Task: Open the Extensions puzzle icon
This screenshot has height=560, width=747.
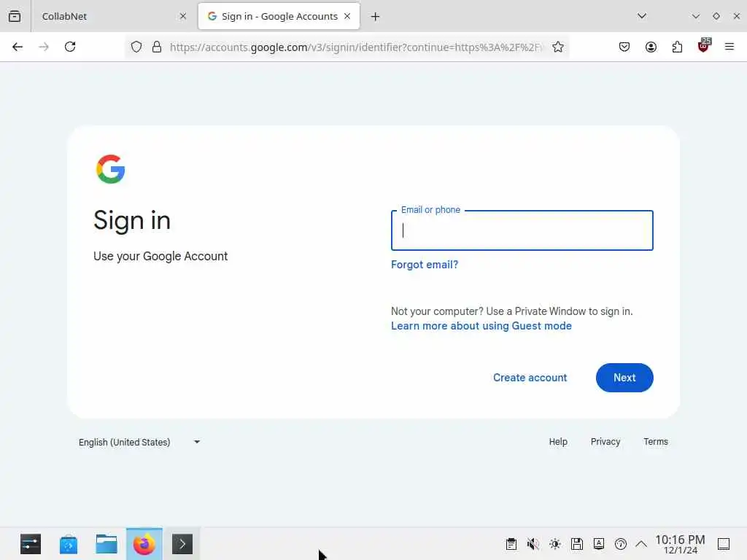Action: pyautogui.click(x=677, y=47)
